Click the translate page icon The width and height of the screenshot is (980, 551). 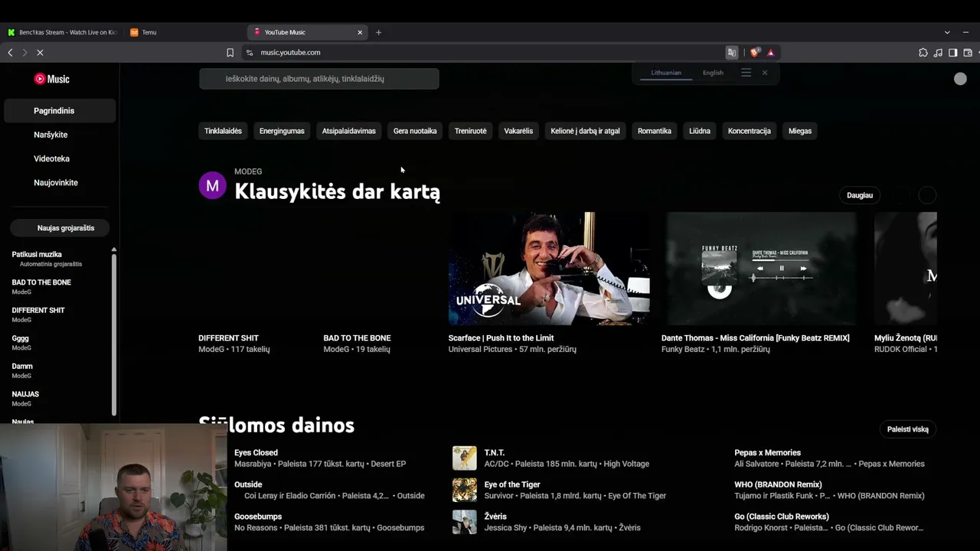click(x=732, y=53)
